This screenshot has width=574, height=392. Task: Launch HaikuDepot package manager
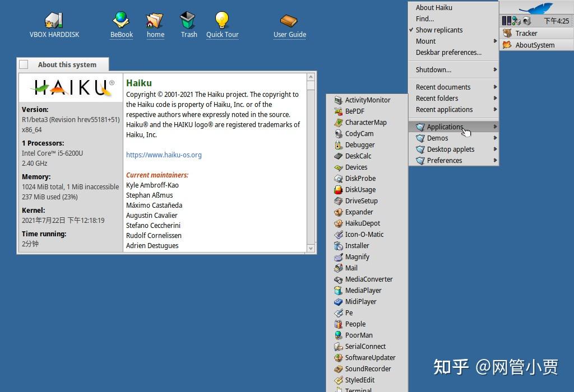(x=367, y=223)
